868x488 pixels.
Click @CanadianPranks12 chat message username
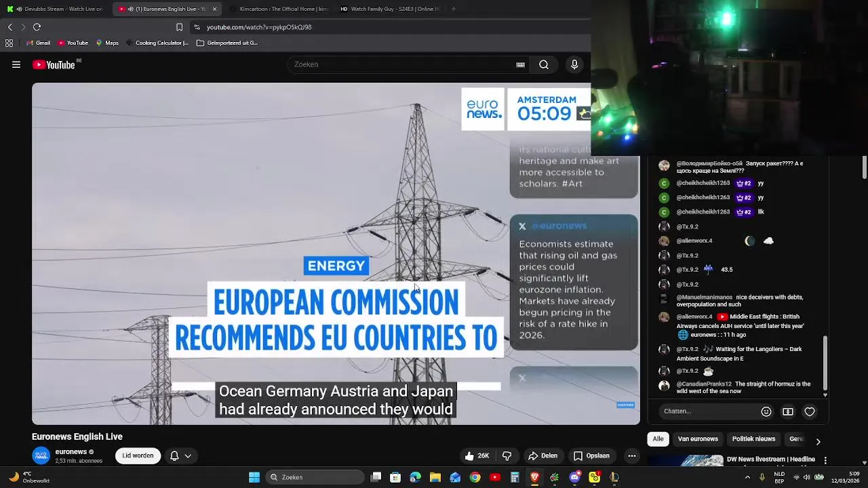tap(704, 384)
